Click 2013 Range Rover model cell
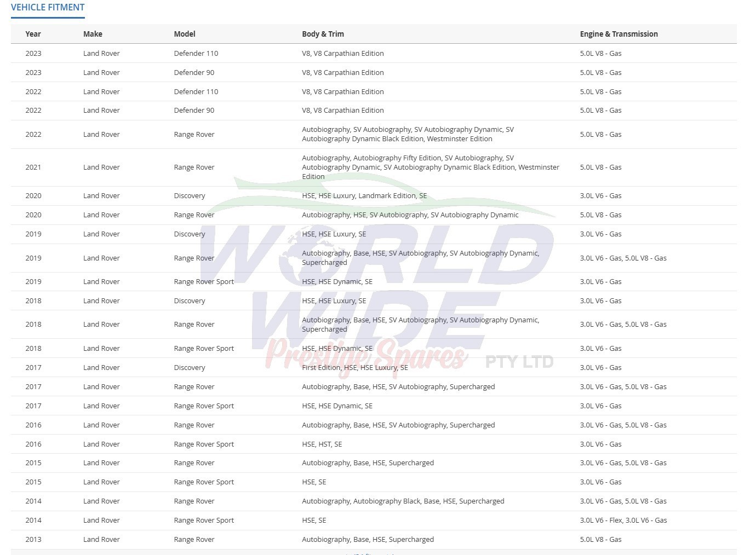This screenshot has width=756, height=555. pos(194,540)
